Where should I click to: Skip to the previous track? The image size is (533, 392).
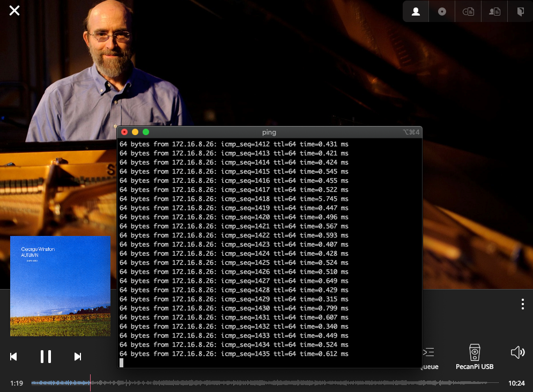pos(13,357)
